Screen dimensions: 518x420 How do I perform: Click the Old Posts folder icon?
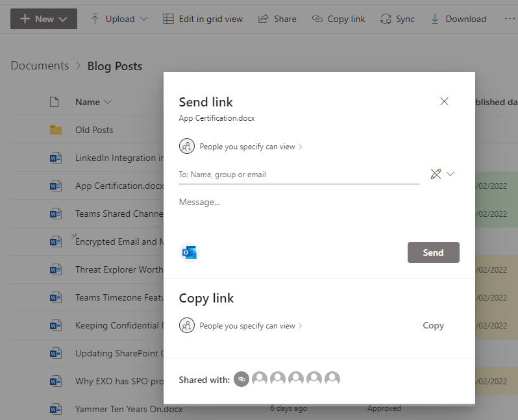click(55, 130)
